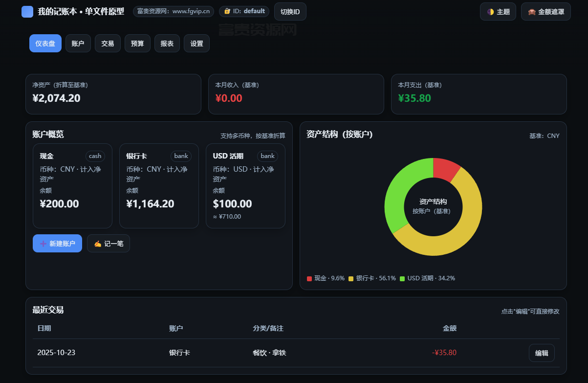Switch to the 交易 tab
This screenshot has width=588, height=383.
pos(108,44)
